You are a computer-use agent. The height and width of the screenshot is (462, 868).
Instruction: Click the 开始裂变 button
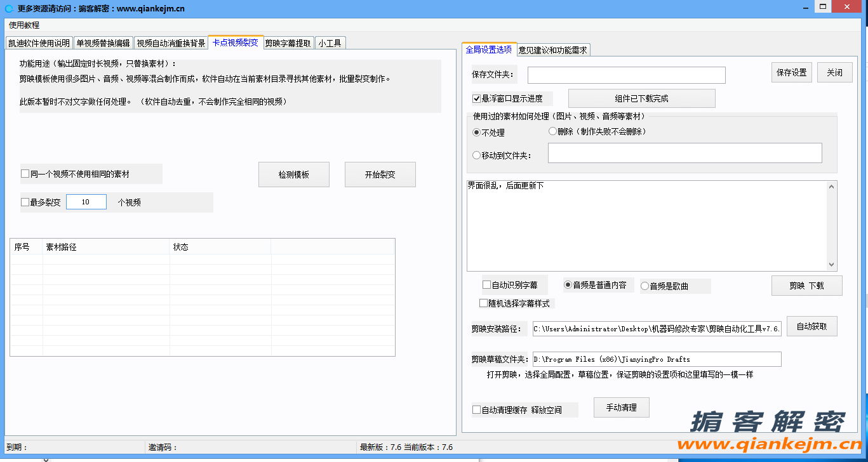click(380, 175)
